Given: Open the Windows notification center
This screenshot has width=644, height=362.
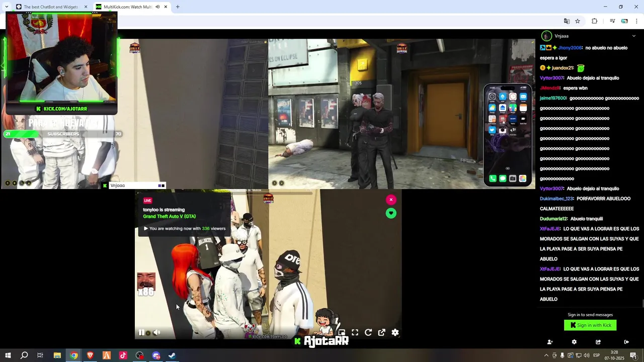Looking at the screenshot, I should pos(633,355).
